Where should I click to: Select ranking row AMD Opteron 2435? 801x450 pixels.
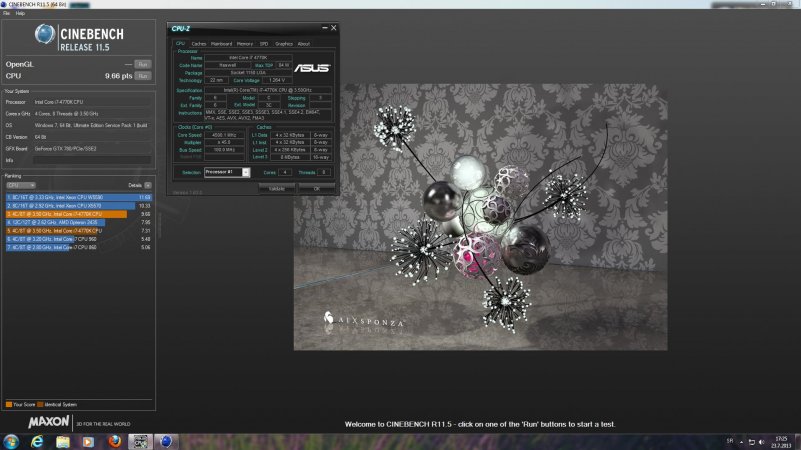[79, 222]
